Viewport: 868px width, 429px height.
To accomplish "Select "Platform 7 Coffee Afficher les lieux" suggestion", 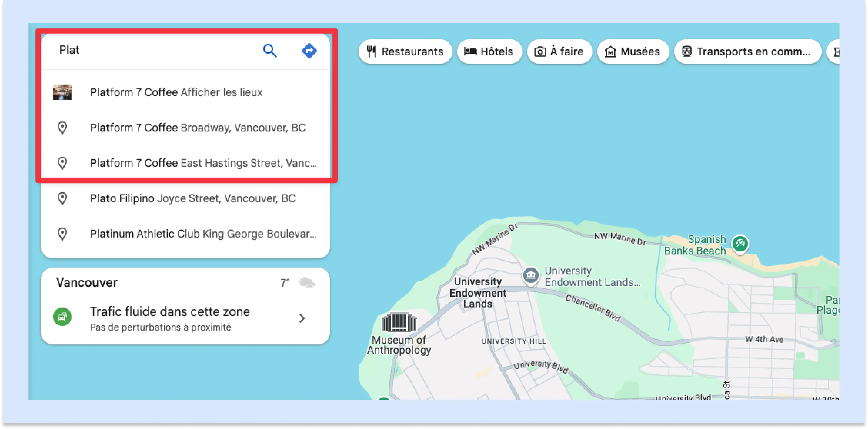I will (x=185, y=92).
